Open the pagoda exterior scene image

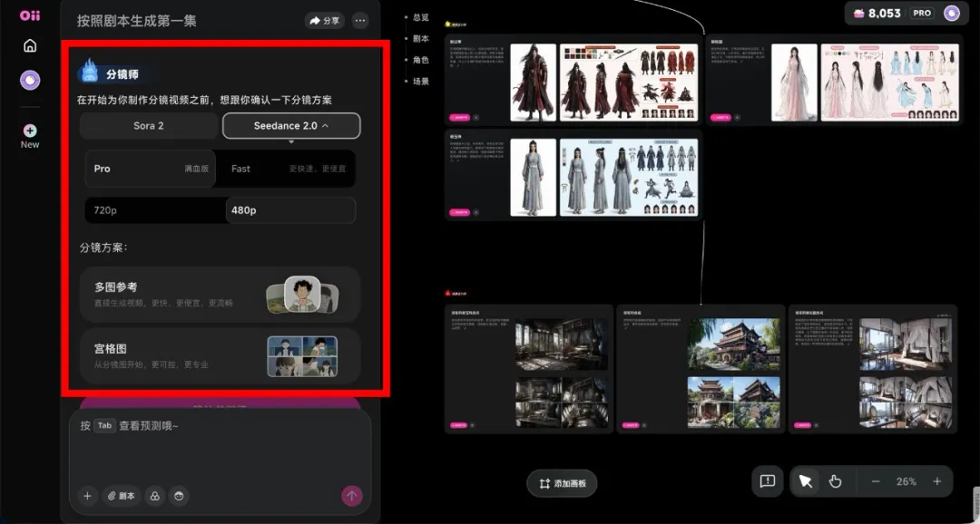click(734, 344)
